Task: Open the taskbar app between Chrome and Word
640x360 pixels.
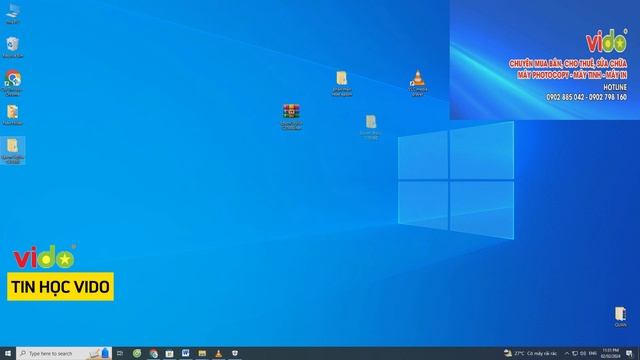Action: coord(169,353)
